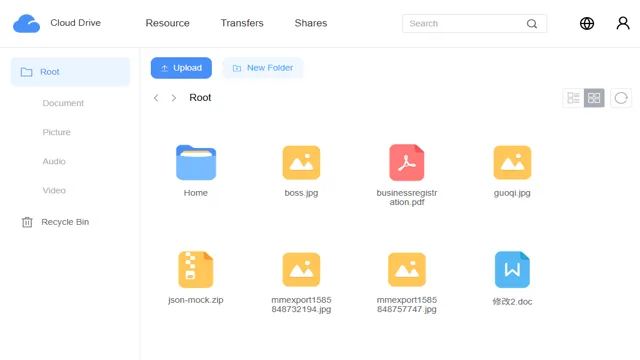Open the Transfers tab
The width and height of the screenshot is (640, 360).
(242, 23)
